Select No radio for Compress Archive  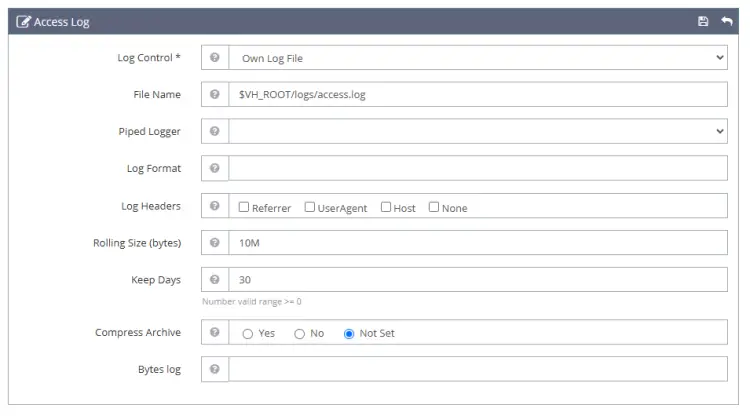pos(299,334)
